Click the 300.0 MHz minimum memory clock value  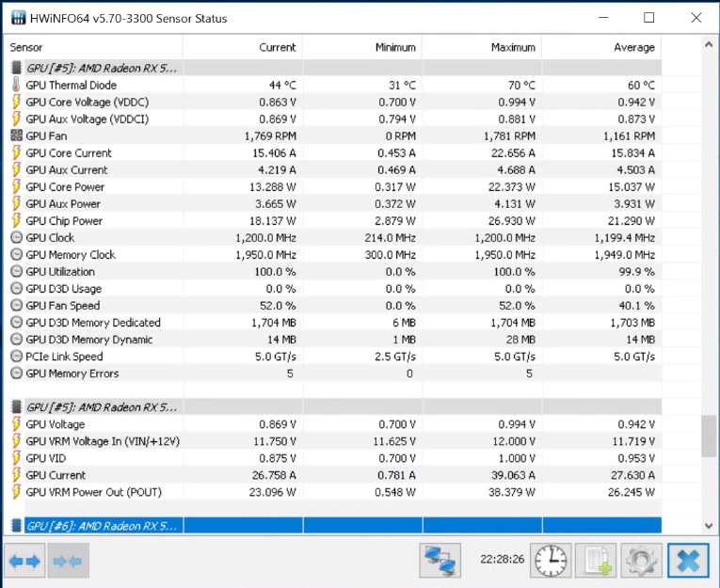click(x=391, y=255)
